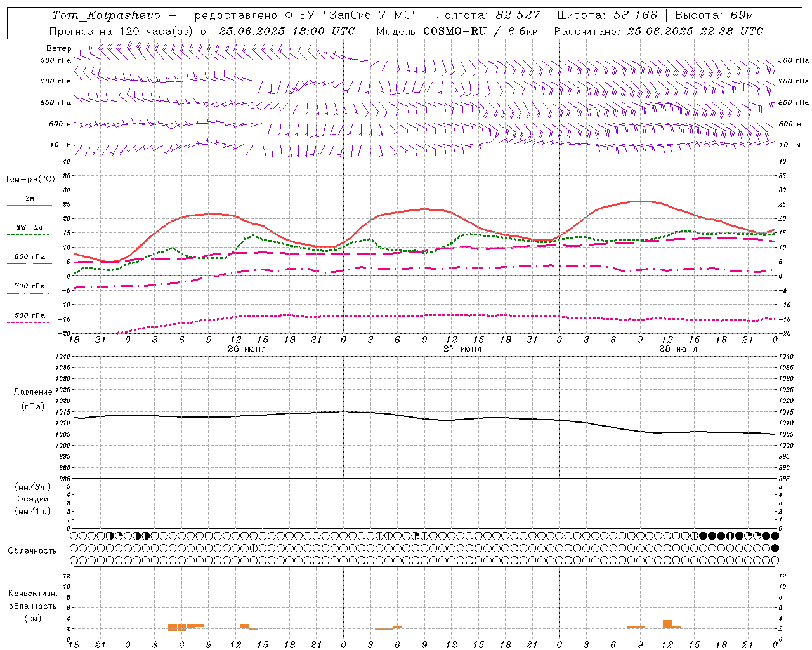Click the black pressure curve in Давление chart
Image resolution: width=812 pixels, height=650 pixels.
(x=425, y=418)
